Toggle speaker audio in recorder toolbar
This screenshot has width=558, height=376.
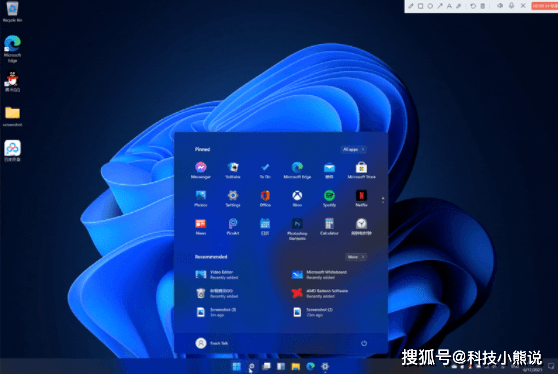[x=500, y=6]
